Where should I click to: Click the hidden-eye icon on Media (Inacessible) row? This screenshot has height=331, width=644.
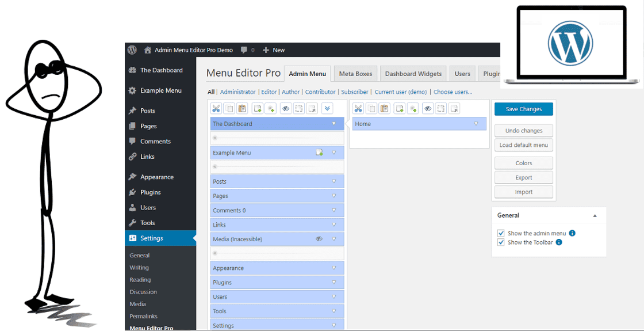(319, 239)
